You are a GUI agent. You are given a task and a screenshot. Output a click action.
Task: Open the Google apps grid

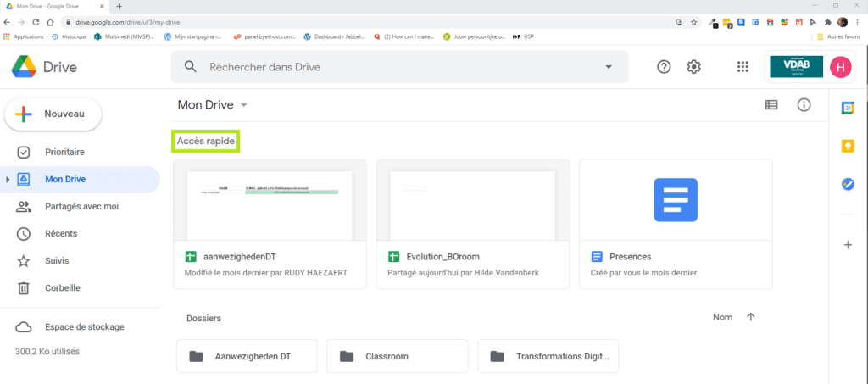tap(743, 67)
